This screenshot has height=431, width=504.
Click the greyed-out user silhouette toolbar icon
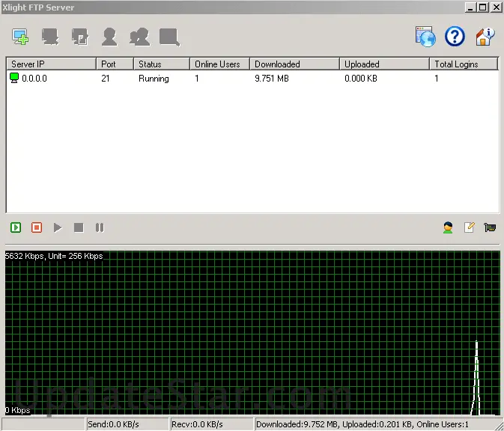pos(109,36)
